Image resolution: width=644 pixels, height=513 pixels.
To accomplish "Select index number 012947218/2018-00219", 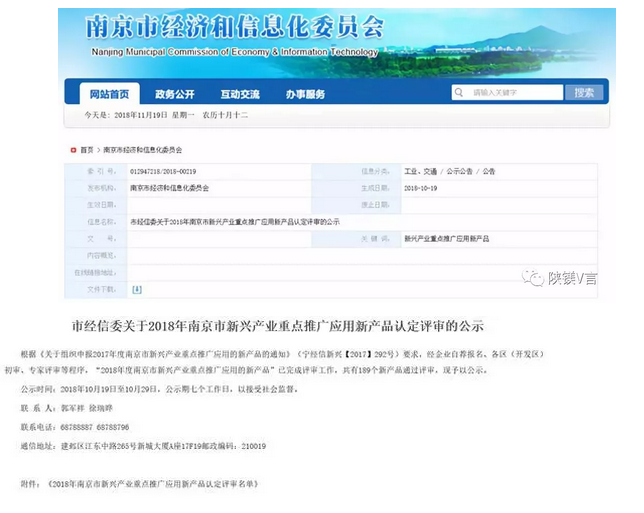I will (x=163, y=171).
